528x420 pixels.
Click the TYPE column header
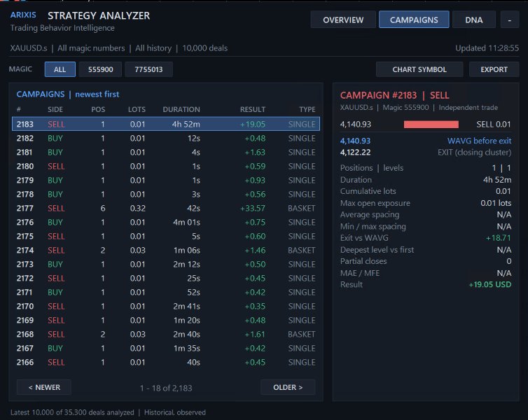click(x=307, y=109)
